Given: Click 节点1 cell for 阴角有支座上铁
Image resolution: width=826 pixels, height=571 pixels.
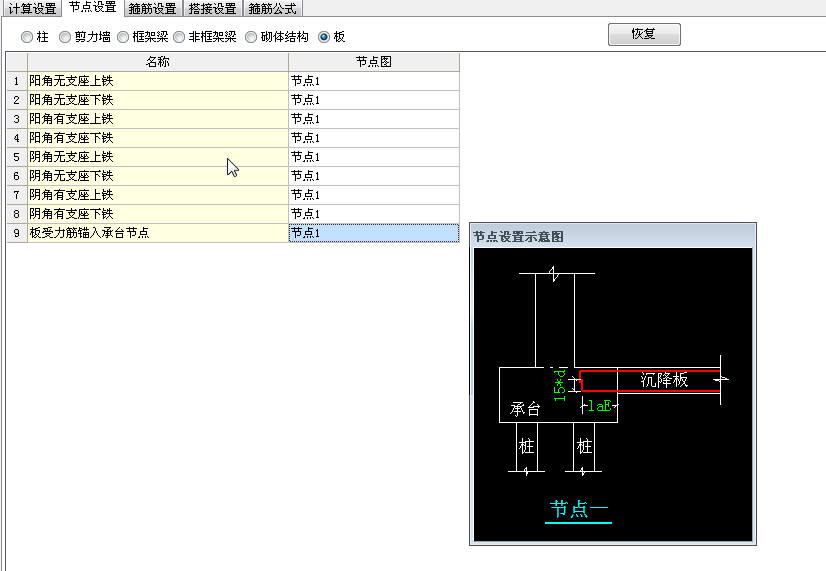Looking at the screenshot, I should [x=373, y=195].
